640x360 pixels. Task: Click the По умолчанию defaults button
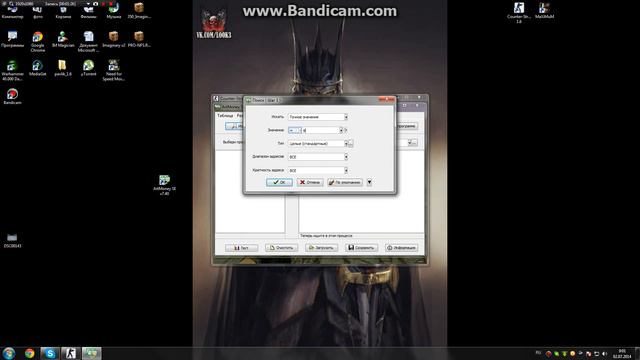(x=345, y=182)
